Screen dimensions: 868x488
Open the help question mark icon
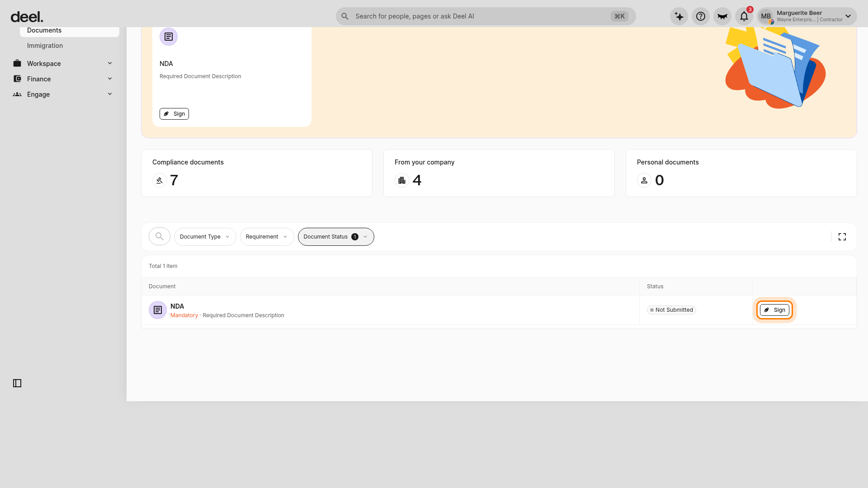point(701,16)
